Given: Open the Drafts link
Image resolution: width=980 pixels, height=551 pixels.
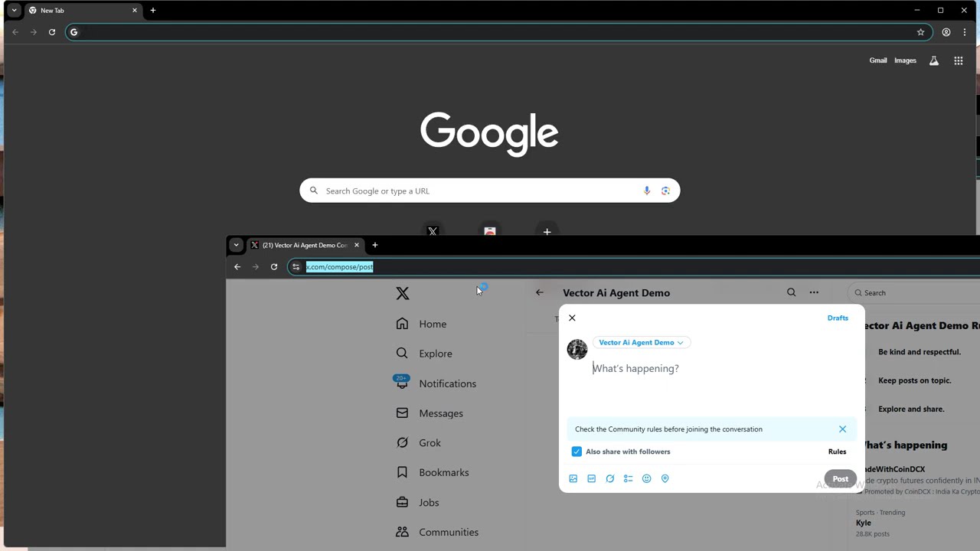Looking at the screenshot, I should pyautogui.click(x=838, y=318).
